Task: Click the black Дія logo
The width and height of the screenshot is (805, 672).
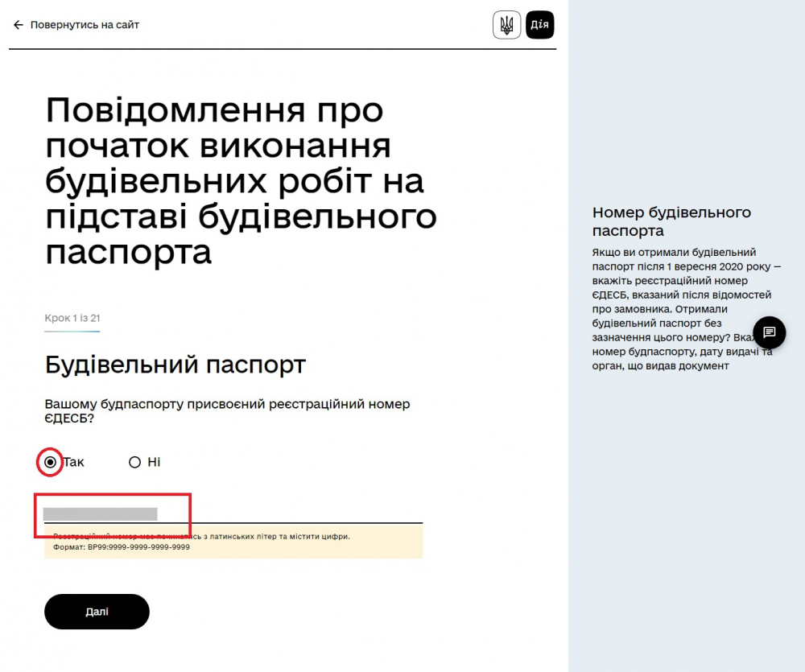Action: pos(539,25)
